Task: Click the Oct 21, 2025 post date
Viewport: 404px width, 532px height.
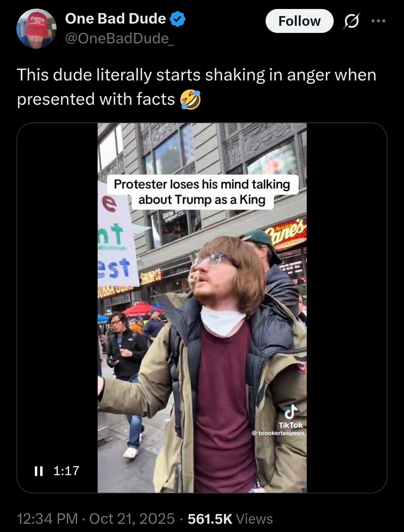Action: (x=132, y=519)
